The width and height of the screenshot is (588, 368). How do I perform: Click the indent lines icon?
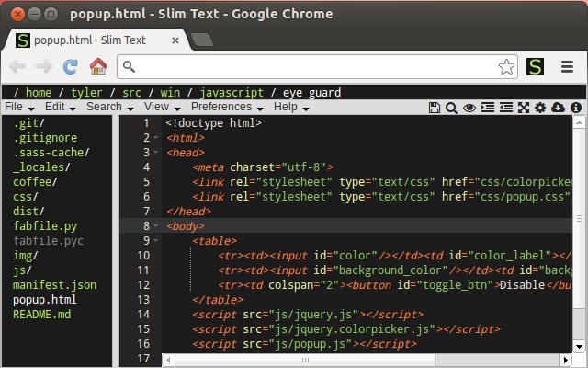(488, 108)
